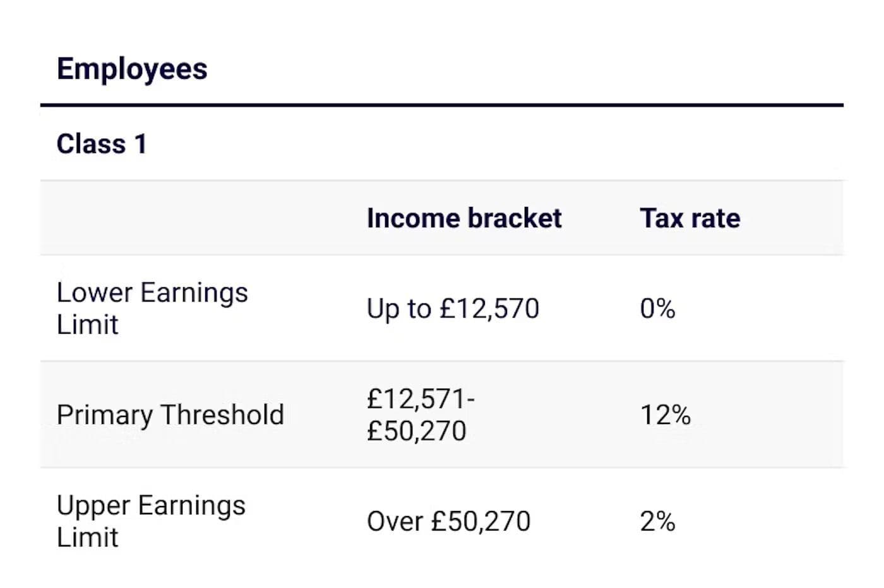Image resolution: width=884 pixels, height=588 pixels.
Task: Click the 2% tax rate value
Action: (657, 522)
